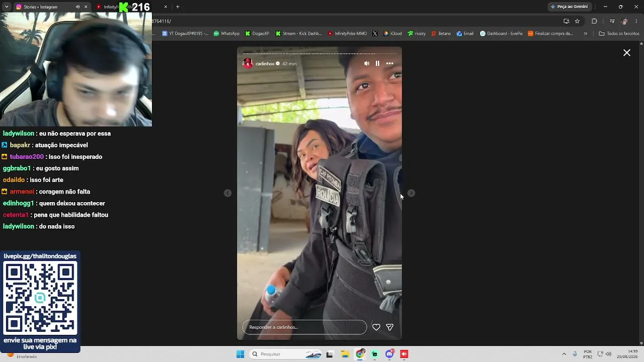Close the Stories • Instagram tab
Viewport: 644px width, 362px height.
[x=86, y=7]
